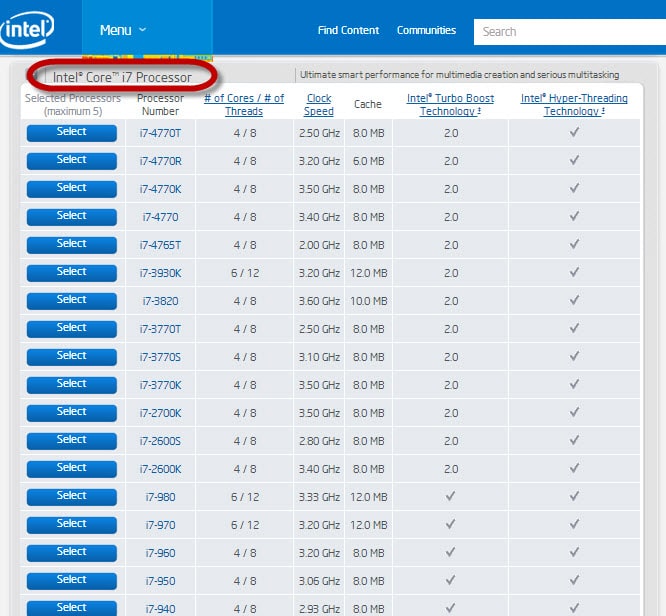Open the i7-3770S processor number link
666x616 pixels.
[160, 356]
